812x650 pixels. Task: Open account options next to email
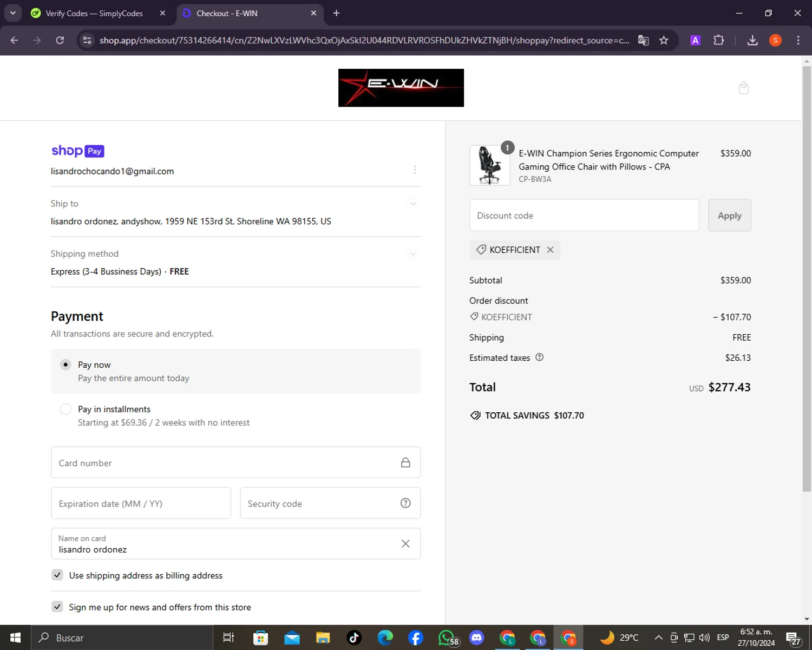415,170
